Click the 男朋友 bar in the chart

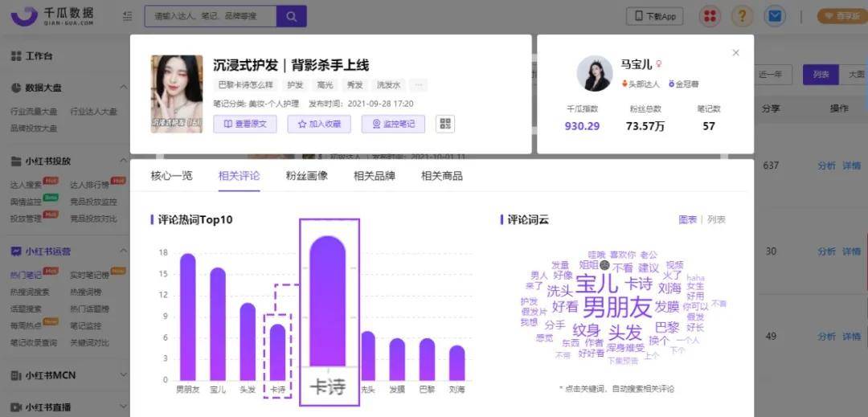pyautogui.click(x=187, y=317)
